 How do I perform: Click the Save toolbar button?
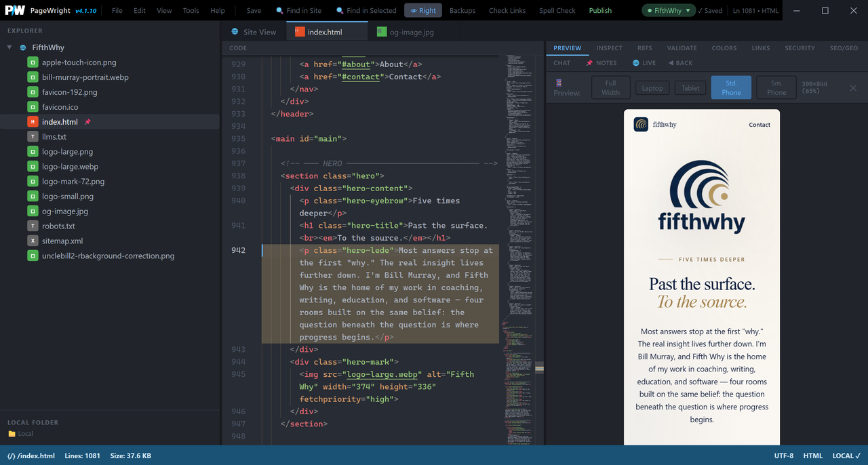(254, 11)
